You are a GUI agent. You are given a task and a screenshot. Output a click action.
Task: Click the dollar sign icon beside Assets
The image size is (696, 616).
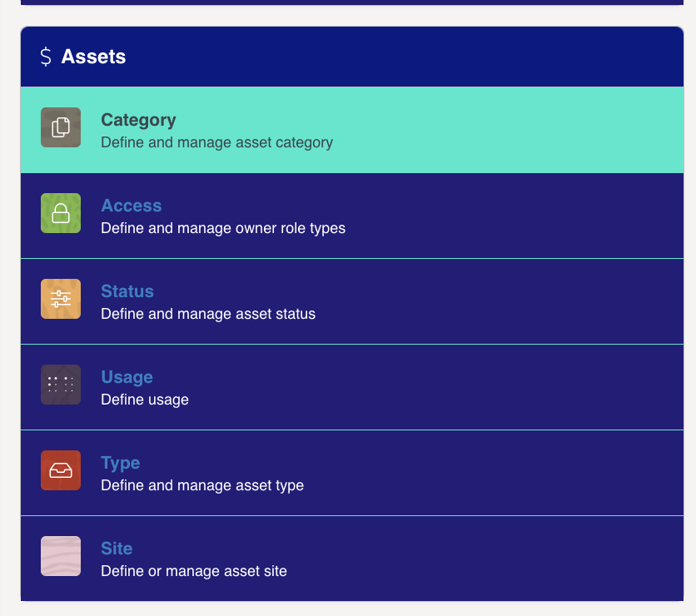click(x=46, y=57)
